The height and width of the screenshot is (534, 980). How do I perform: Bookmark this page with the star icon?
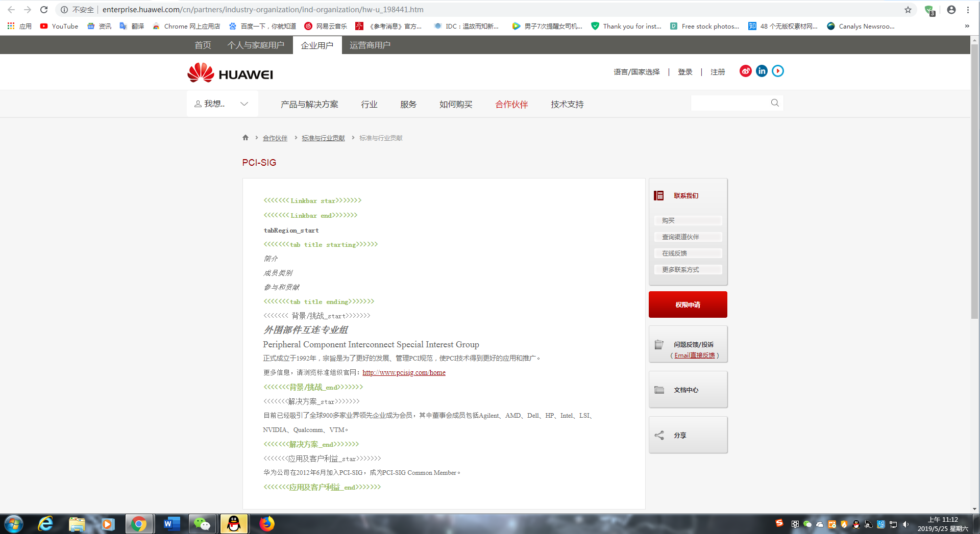point(908,10)
